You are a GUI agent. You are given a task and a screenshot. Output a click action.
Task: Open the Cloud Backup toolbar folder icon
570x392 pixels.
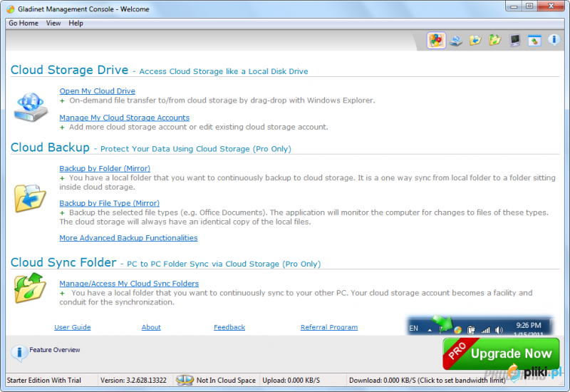click(x=475, y=40)
